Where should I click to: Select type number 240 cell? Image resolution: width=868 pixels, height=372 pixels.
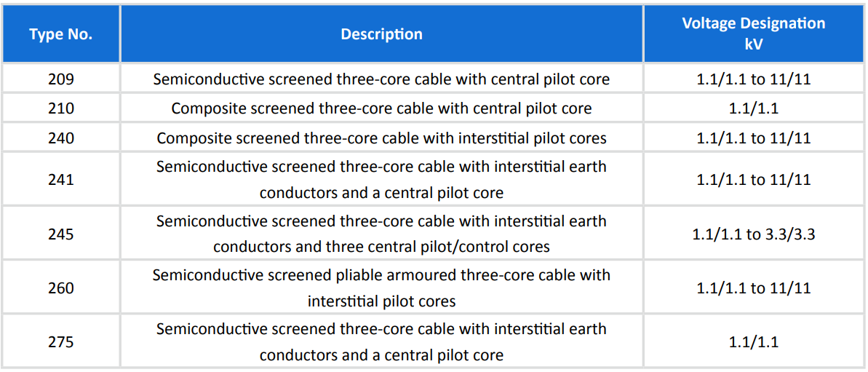61,138
